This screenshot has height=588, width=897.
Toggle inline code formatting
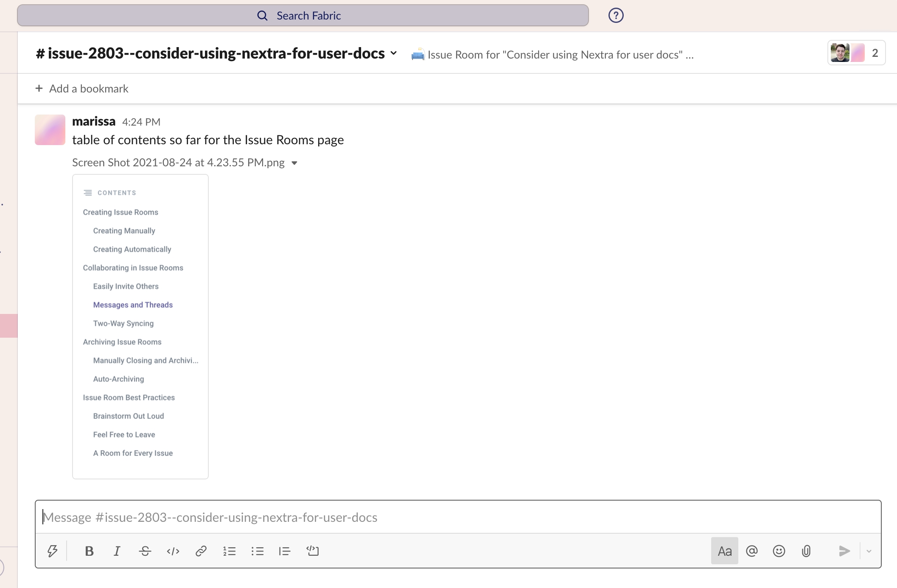[x=173, y=551]
